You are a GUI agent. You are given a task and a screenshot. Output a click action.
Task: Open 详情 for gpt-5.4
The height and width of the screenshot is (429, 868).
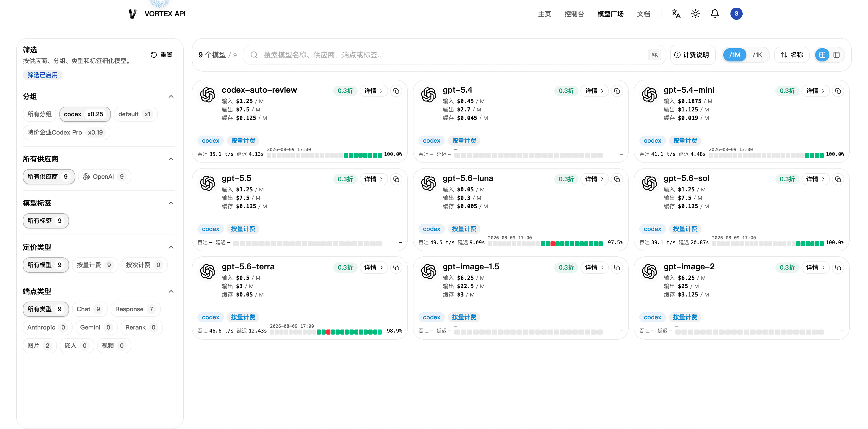pyautogui.click(x=594, y=91)
